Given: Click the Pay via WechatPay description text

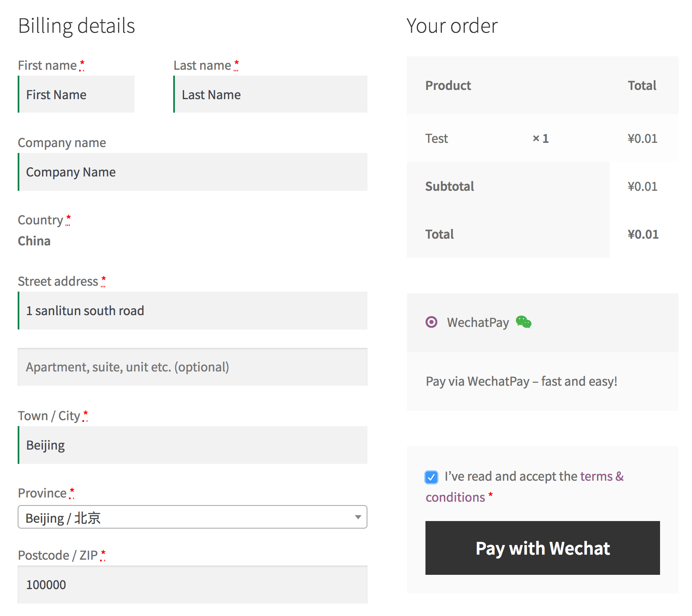Looking at the screenshot, I should pos(521,382).
